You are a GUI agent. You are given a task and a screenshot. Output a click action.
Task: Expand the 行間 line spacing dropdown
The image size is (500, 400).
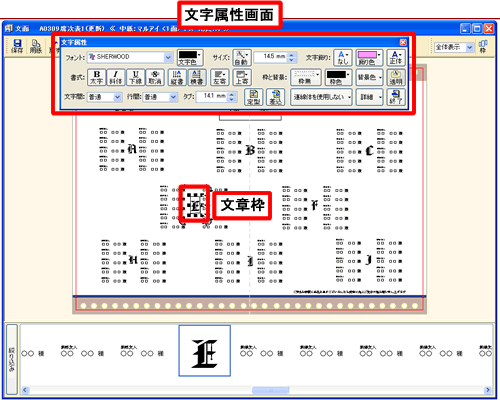click(x=160, y=97)
